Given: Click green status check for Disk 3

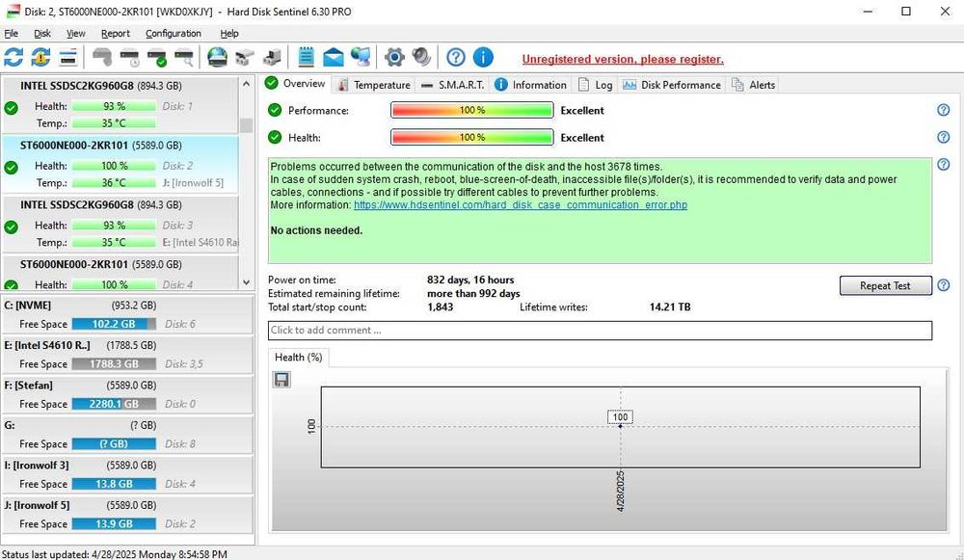Looking at the screenshot, I should point(11,227).
